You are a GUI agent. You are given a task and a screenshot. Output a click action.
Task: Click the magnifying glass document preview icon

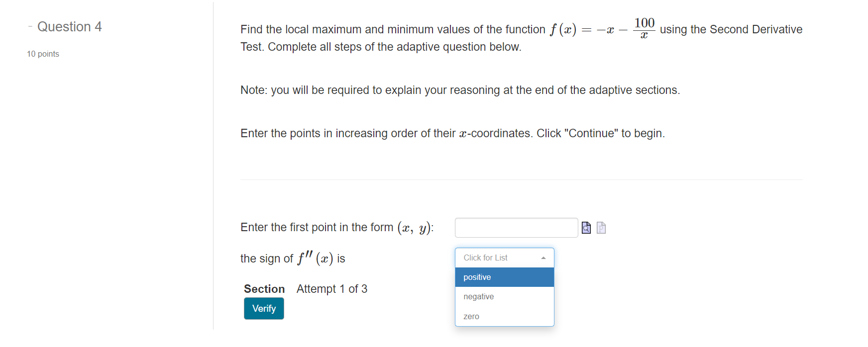[x=586, y=227]
